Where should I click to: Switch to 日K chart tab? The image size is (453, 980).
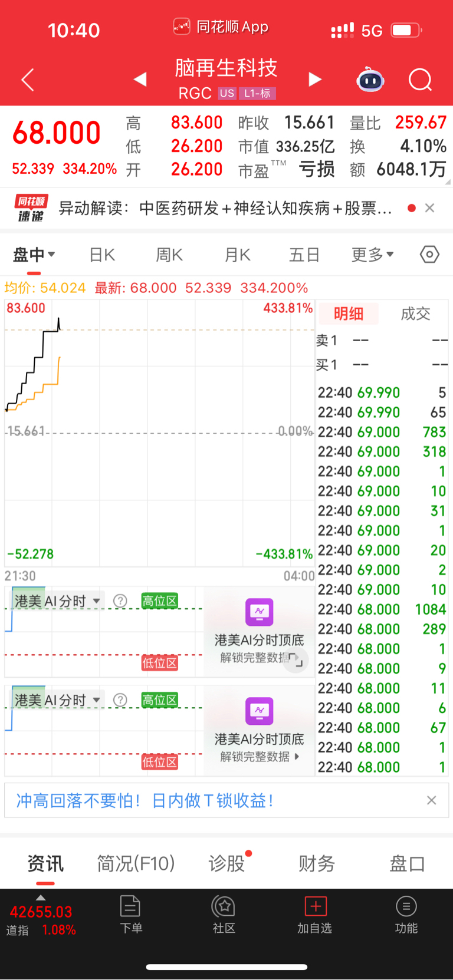pos(102,255)
